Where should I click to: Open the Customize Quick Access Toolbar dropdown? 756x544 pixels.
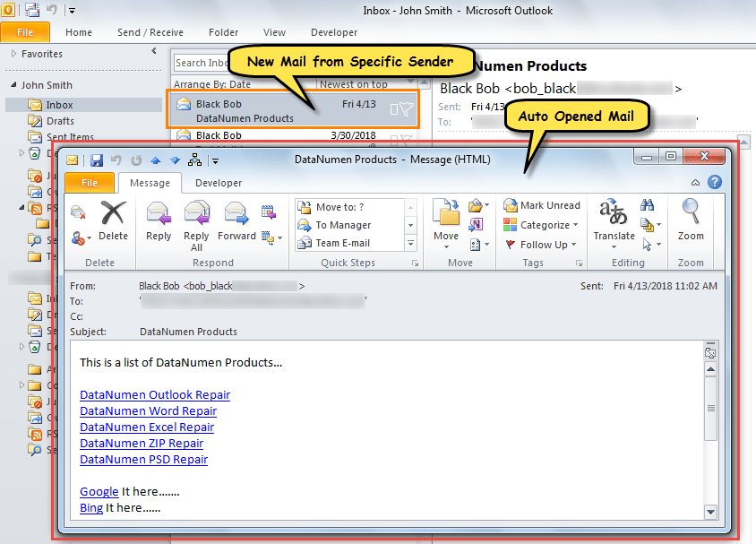[x=214, y=160]
